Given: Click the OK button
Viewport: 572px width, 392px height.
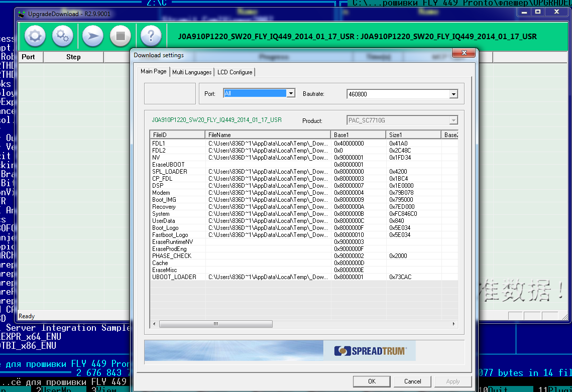Looking at the screenshot, I should coord(372,381).
